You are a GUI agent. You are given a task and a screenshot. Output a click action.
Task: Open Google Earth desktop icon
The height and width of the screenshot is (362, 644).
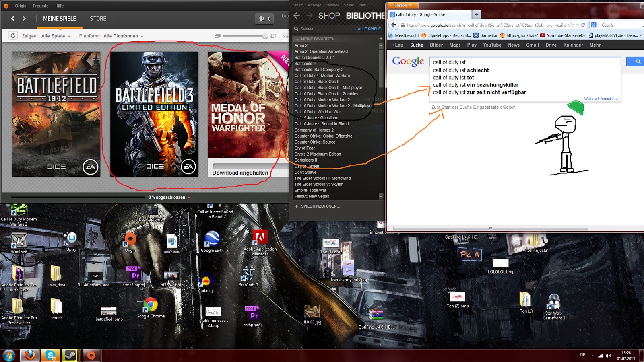(x=212, y=242)
